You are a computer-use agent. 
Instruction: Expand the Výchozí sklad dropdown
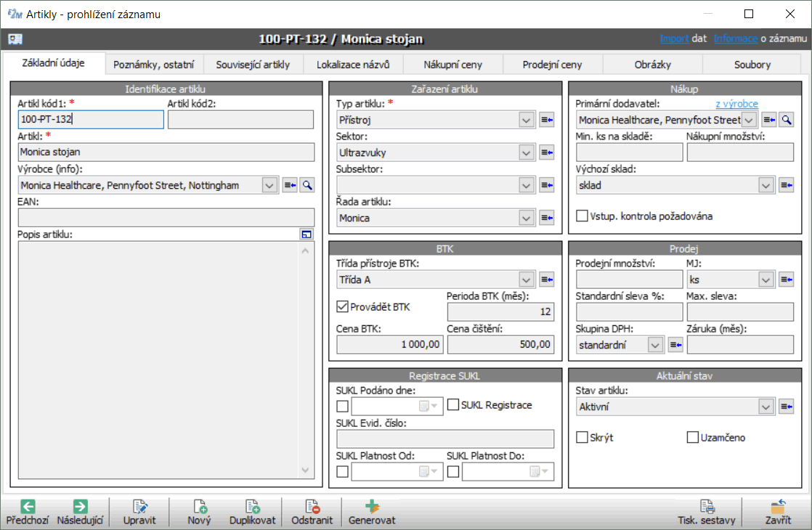766,185
